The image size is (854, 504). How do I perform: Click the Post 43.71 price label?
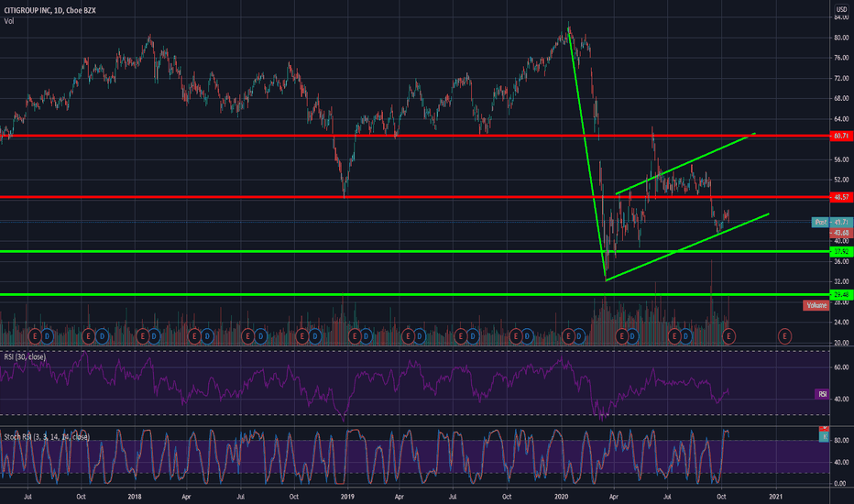pos(832,223)
